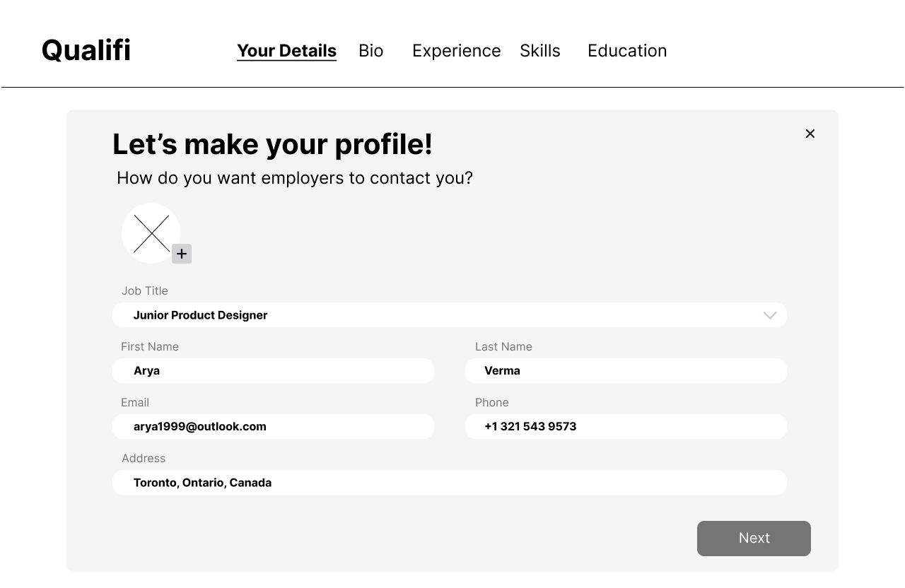The height and width of the screenshot is (588, 905).
Task: Click the First Name field with Arya
Action: [x=273, y=371]
